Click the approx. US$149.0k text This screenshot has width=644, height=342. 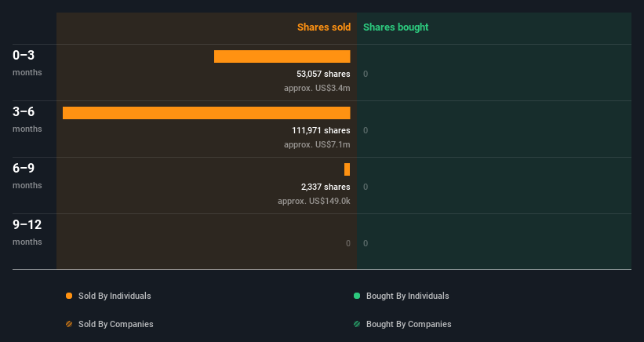click(x=314, y=201)
